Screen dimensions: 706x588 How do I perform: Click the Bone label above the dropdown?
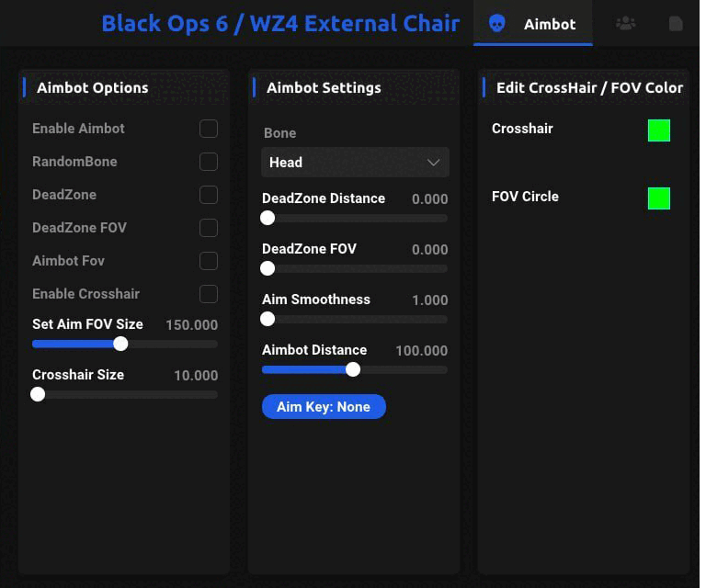click(x=280, y=133)
